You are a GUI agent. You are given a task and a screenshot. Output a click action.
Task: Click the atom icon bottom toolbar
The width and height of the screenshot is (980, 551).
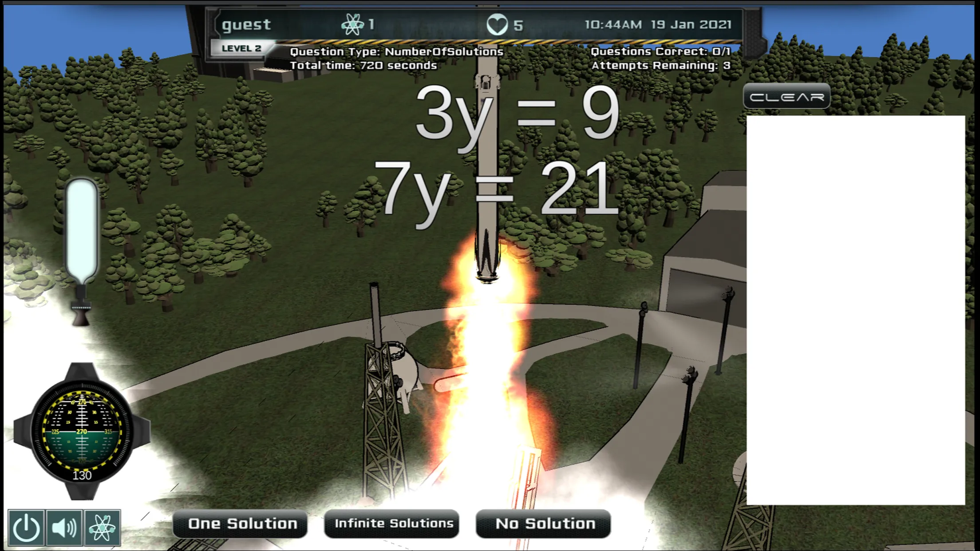click(x=102, y=527)
